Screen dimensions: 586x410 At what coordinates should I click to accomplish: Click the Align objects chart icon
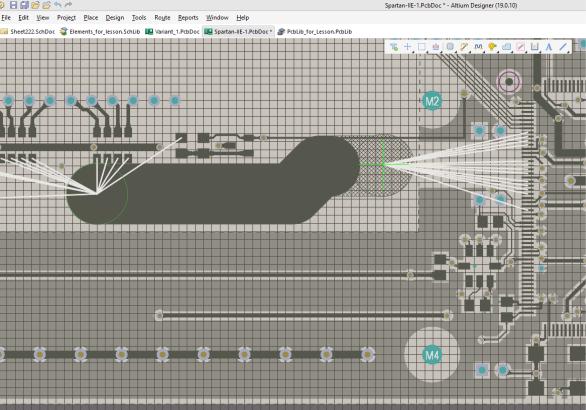tap(436, 47)
